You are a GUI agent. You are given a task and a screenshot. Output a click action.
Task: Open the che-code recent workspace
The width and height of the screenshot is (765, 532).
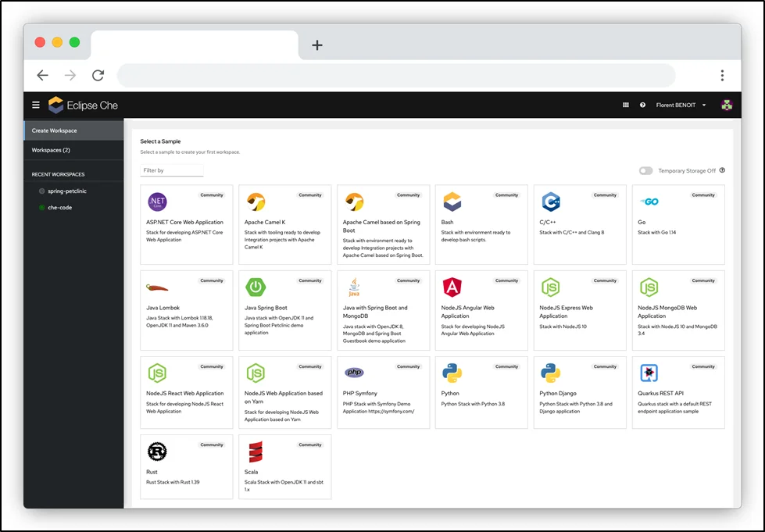click(59, 207)
